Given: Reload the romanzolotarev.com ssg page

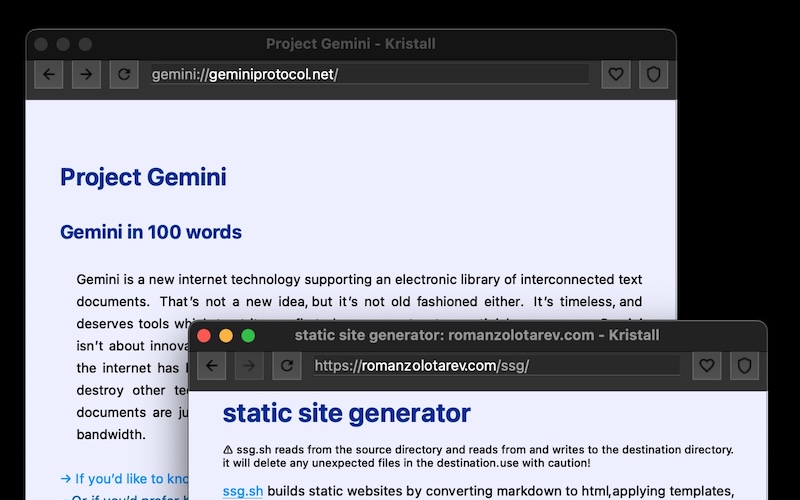Looking at the screenshot, I should (287, 366).
